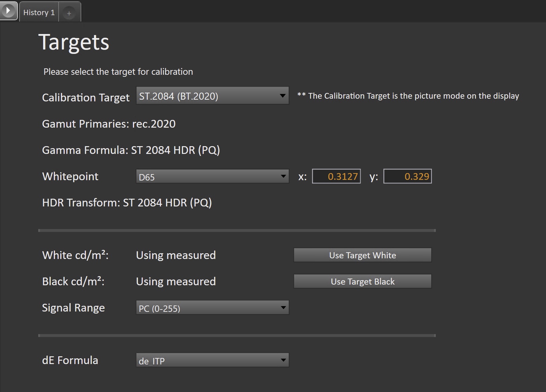The width and height of the screenshot is (546, 392).
Task: Expand the dE Formula de_ITP dropdown
Action: (x=212, y=360)
